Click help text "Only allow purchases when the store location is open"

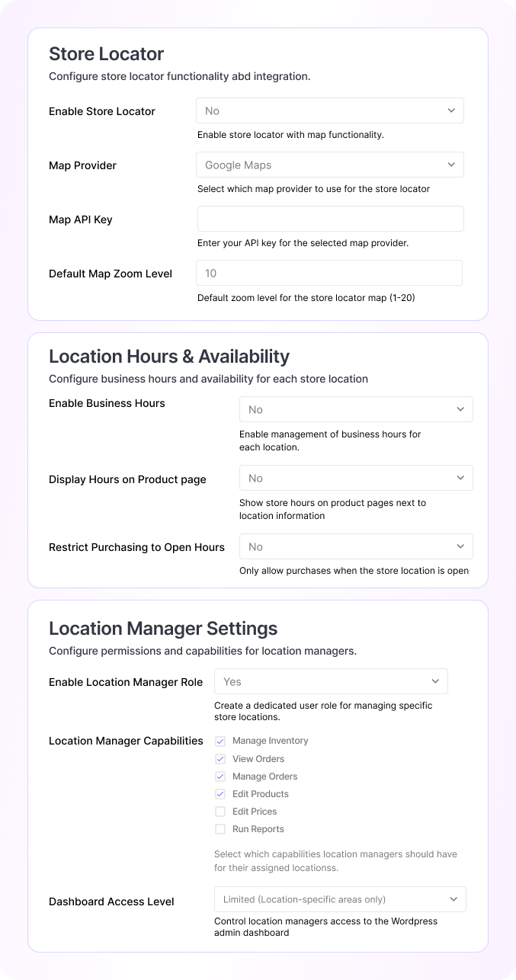tap(354, 571)
